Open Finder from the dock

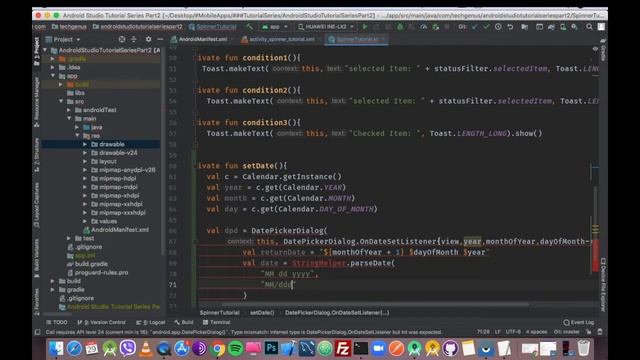pyautogui.click(x=56, y=349)
